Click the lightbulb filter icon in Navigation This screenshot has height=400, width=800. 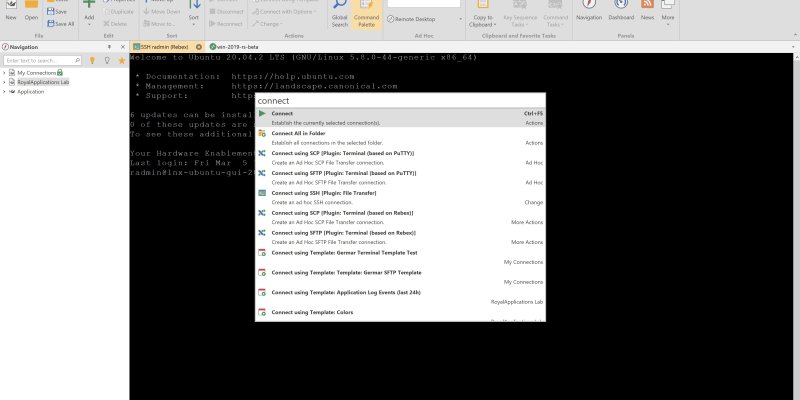pyautogui.click(x=93, y=60)
